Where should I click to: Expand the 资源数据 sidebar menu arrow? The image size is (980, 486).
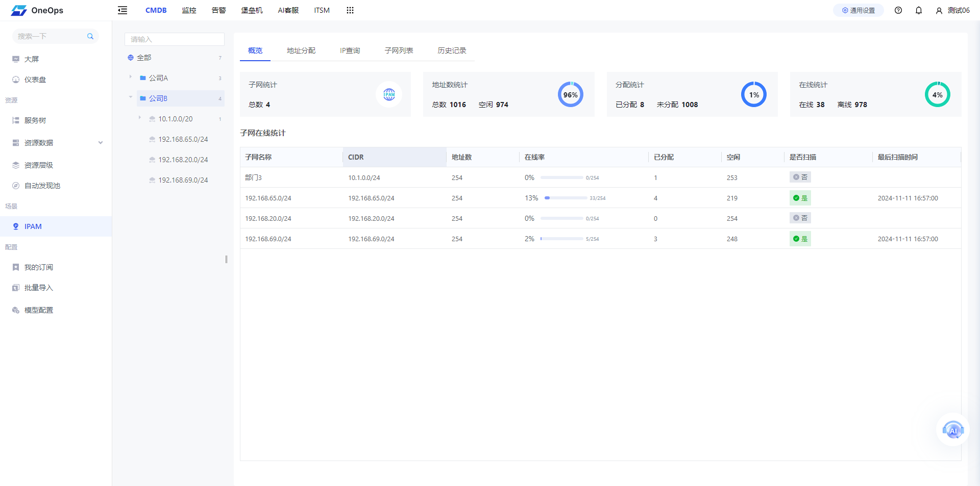(101, 143)
